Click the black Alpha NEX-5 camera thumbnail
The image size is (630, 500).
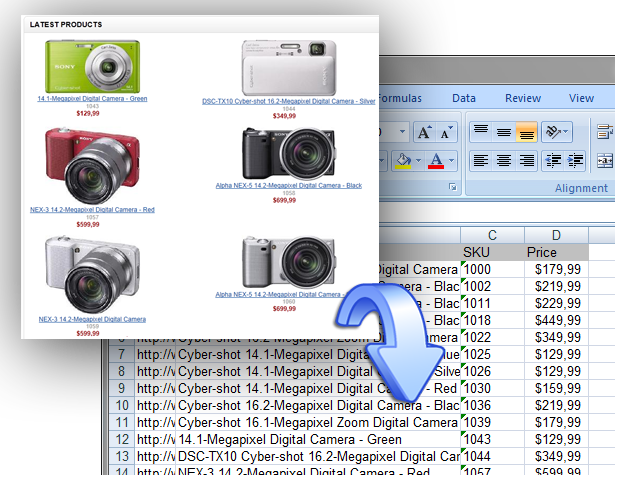(288, 154)
